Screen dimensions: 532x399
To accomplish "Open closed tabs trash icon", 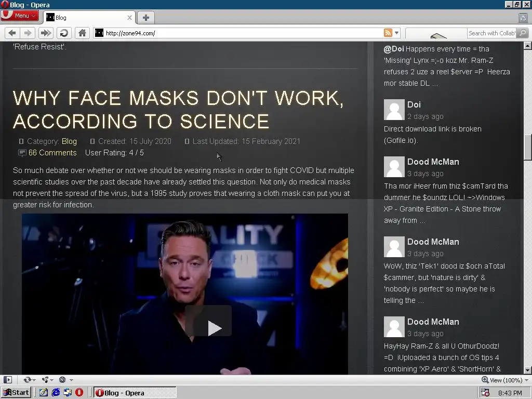I will [523, 18].
